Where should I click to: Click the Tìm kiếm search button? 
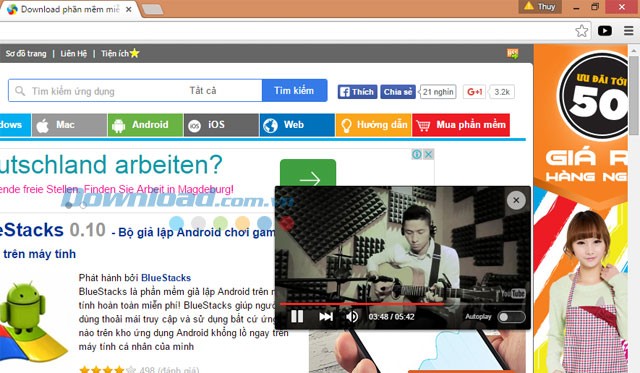click(294, 91)
